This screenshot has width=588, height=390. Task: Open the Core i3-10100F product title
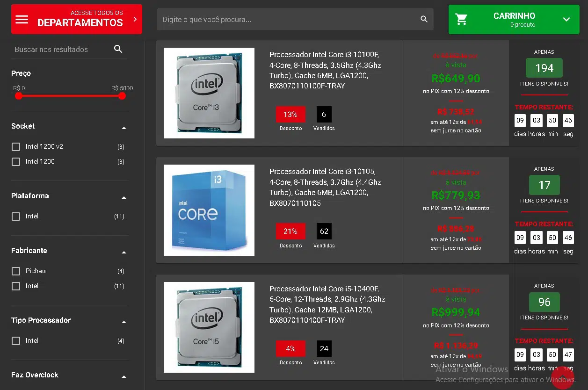click(x=326, y=70)
